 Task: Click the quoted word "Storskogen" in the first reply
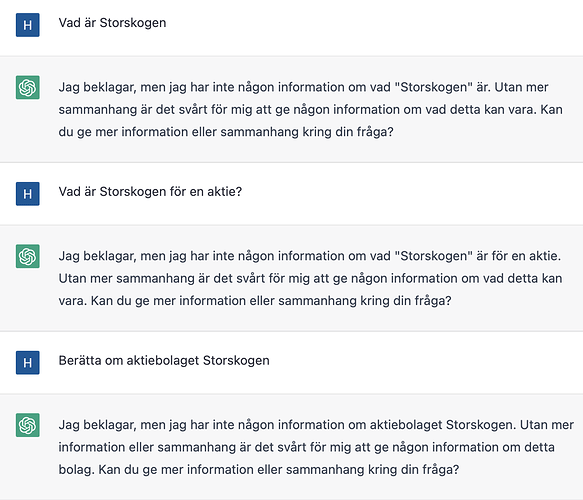point(434,87)
